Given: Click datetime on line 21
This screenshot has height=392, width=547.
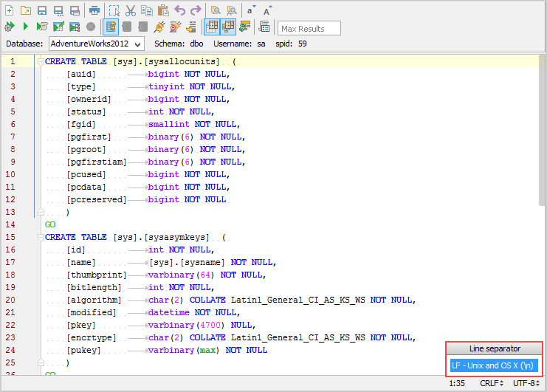Looking at the screenshot, I should point(169,313).
